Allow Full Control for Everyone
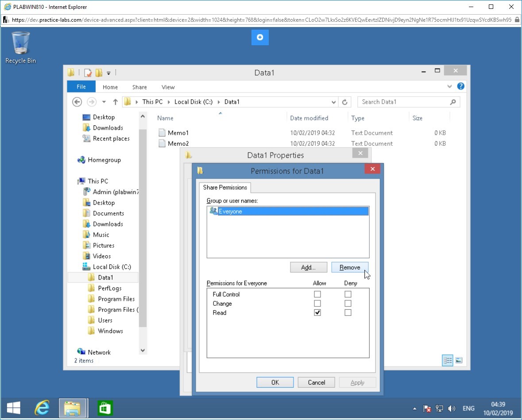522x420 pixels. (317, 294)
